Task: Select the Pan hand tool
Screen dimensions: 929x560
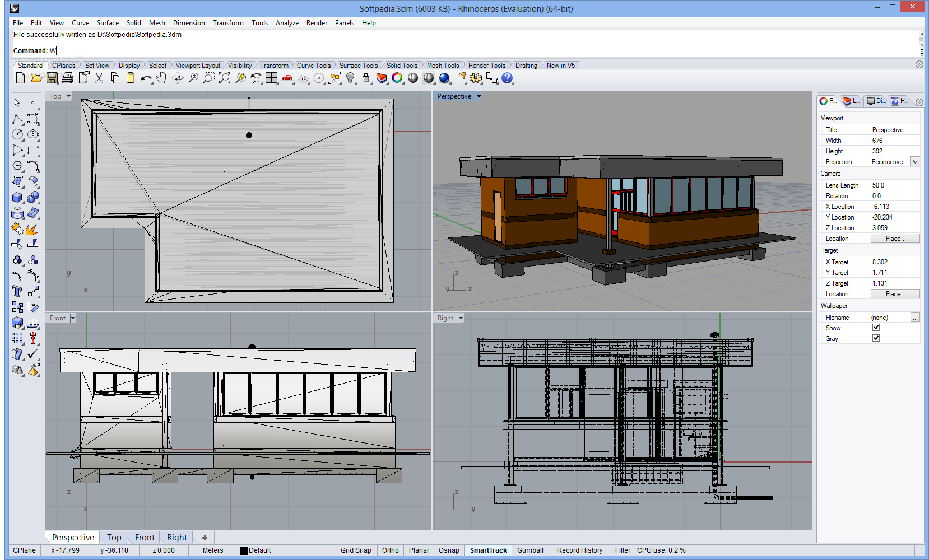Action: tap(161, 78)
